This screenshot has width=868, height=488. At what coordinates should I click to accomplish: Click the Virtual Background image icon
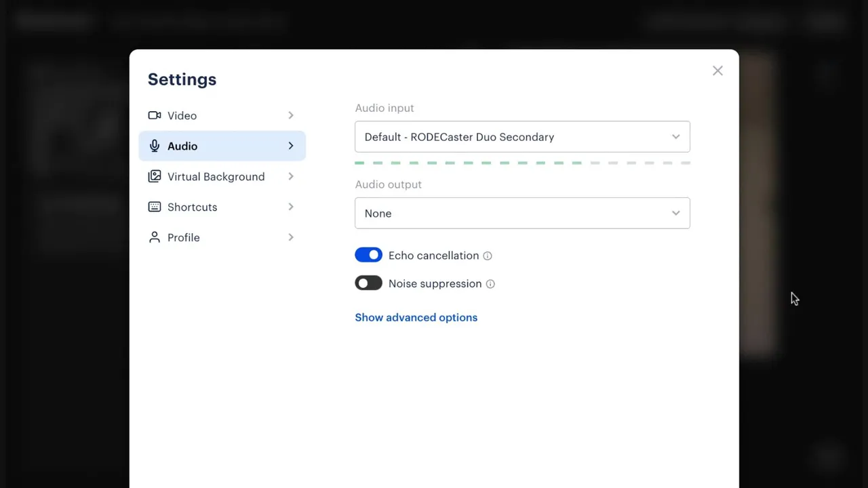click(155, 176)
